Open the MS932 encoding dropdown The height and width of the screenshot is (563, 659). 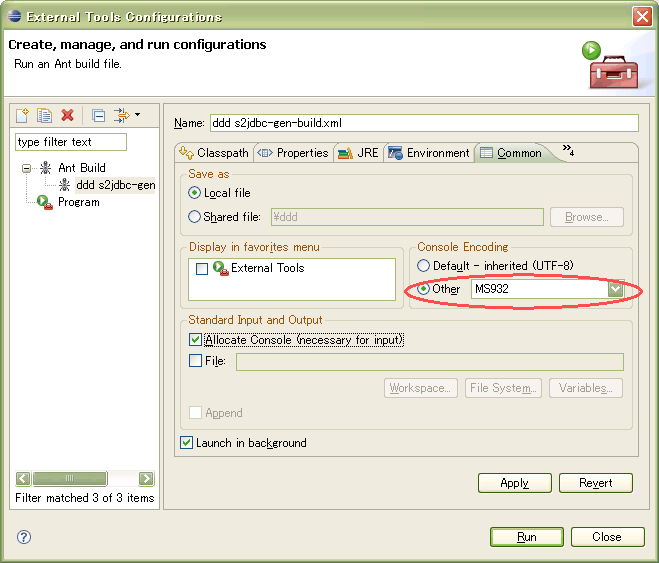click(616, 289)
